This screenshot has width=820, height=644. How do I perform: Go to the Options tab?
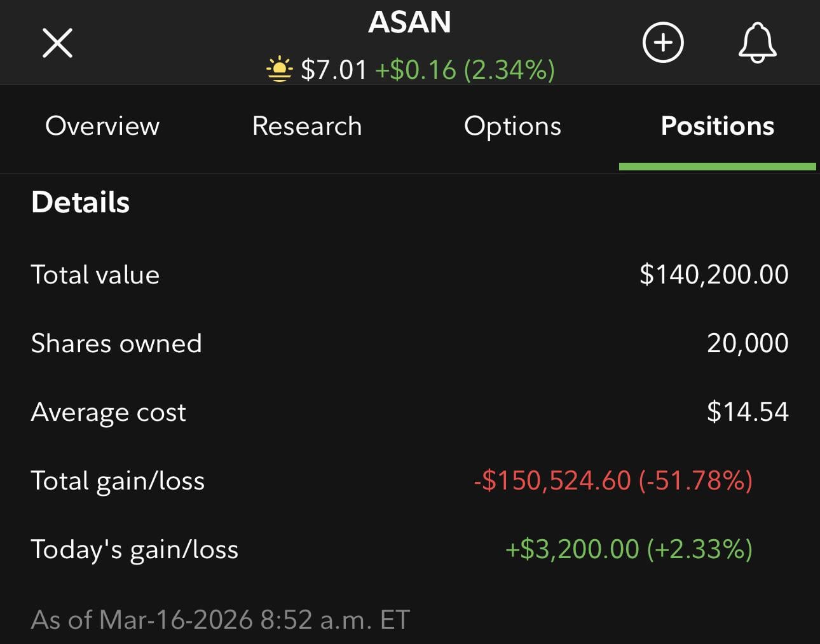[512, 126]
